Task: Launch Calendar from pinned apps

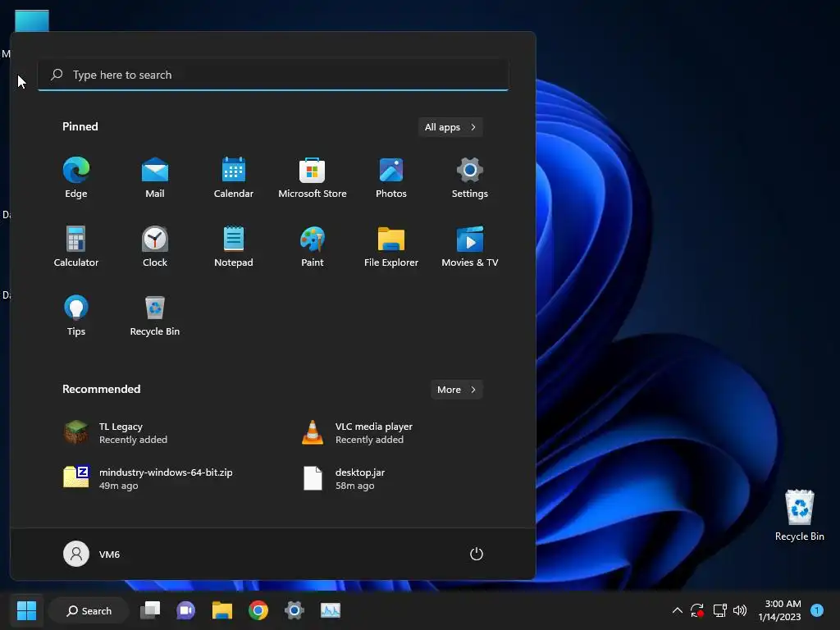Action: click(234, 178)
